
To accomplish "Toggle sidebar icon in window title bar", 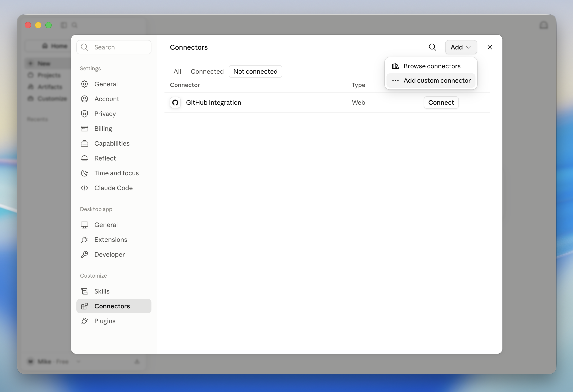I will pos(64,25).
